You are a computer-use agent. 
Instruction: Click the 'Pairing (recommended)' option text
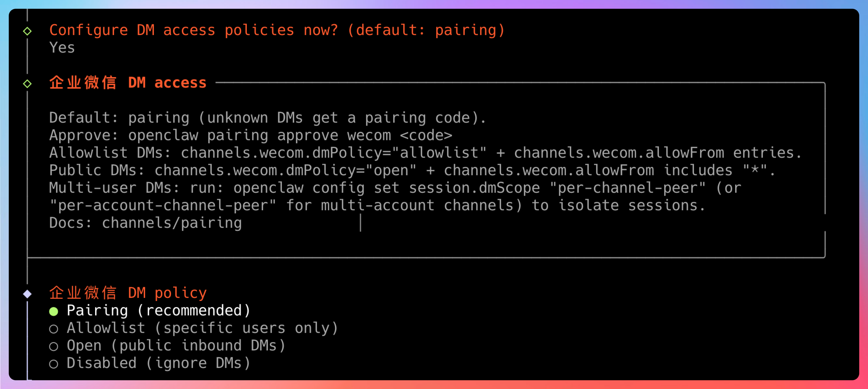158,311
